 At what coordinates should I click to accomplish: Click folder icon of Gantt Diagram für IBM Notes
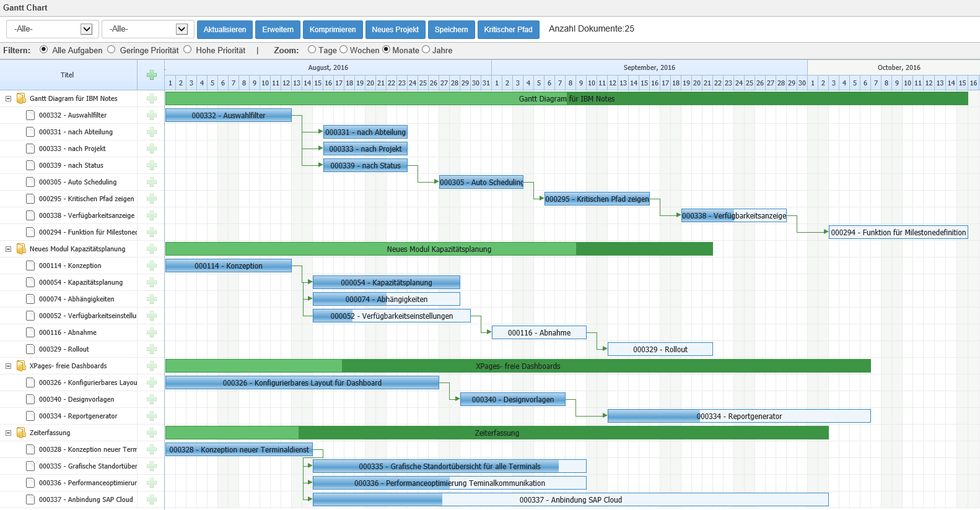21,98
